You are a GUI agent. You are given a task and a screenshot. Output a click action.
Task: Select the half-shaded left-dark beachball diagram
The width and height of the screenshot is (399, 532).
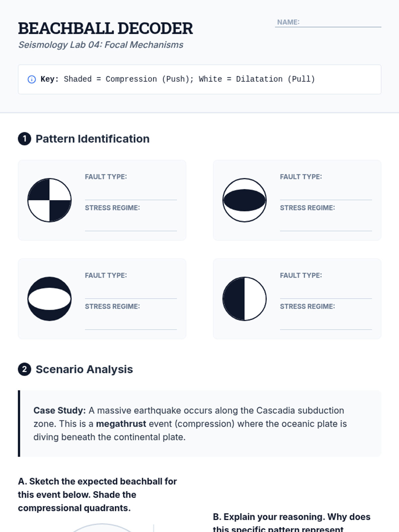click(244, 299)
